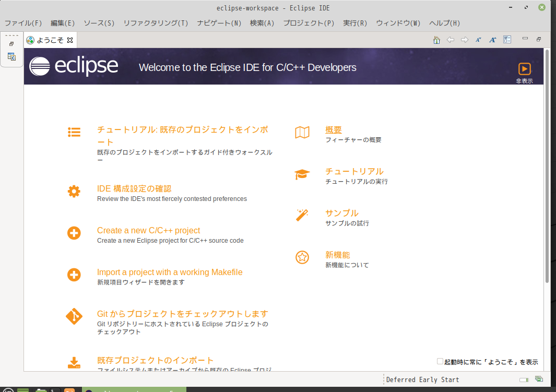Screen dimensions: 556x392
Task: Open the Create a new C/C++ project link
Action: pos(149,230)
